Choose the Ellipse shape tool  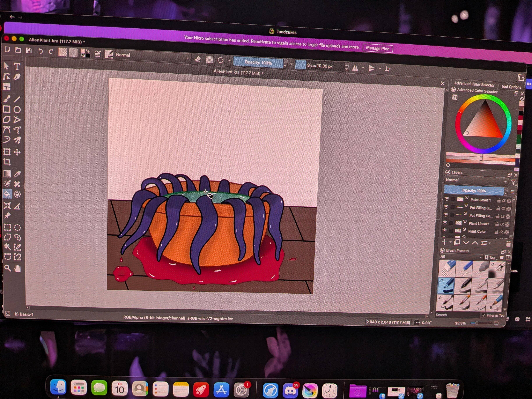(x=17, y=109)
